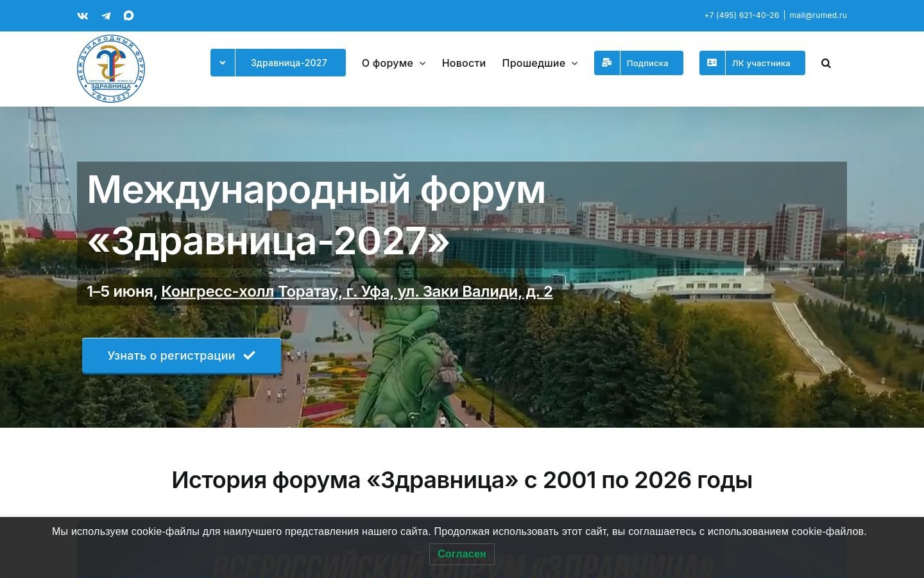Expand the Прошедшие menu chevron

coord(574,63)
